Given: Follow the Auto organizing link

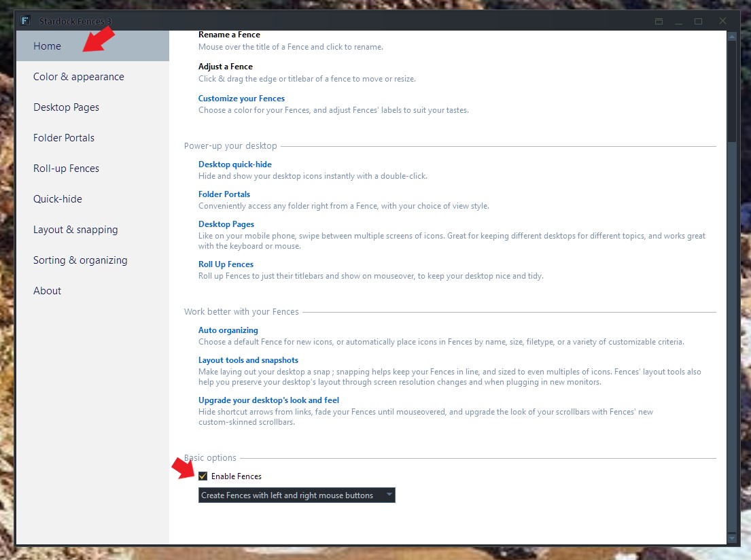Looking at the screenshot, I should 228,330.
